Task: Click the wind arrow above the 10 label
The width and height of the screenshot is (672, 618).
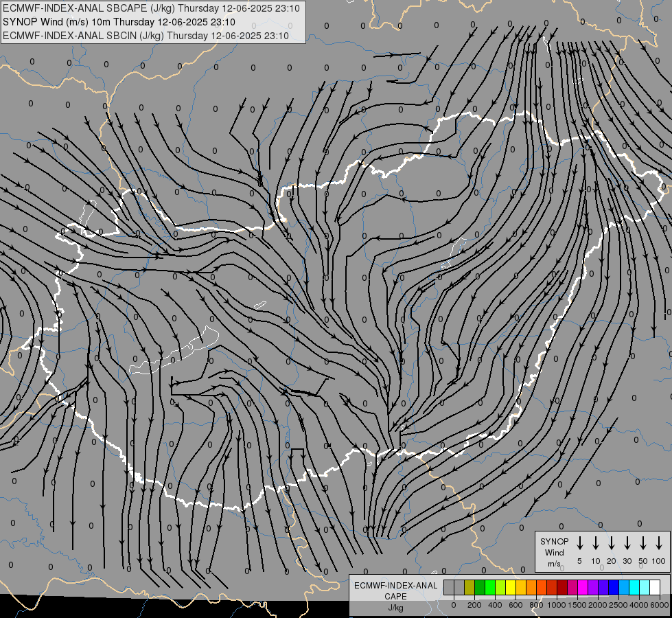Action: tap(595, 543)
